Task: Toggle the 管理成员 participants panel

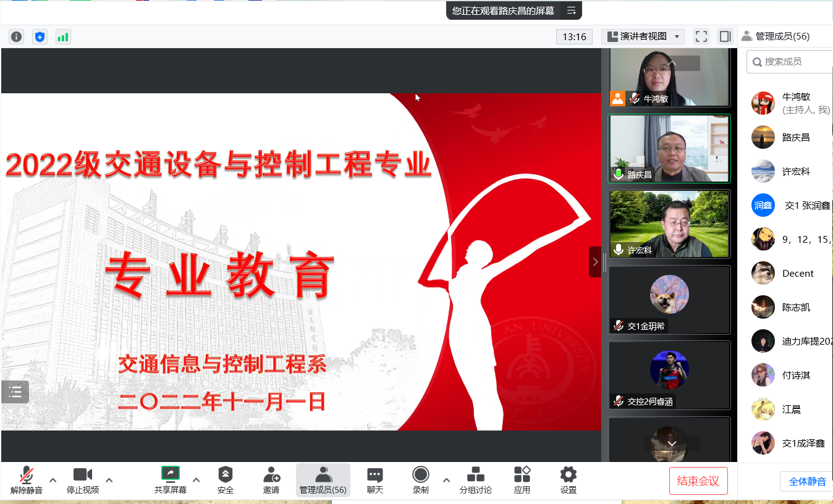Action: pyautogui.click(x=323, y=480)
